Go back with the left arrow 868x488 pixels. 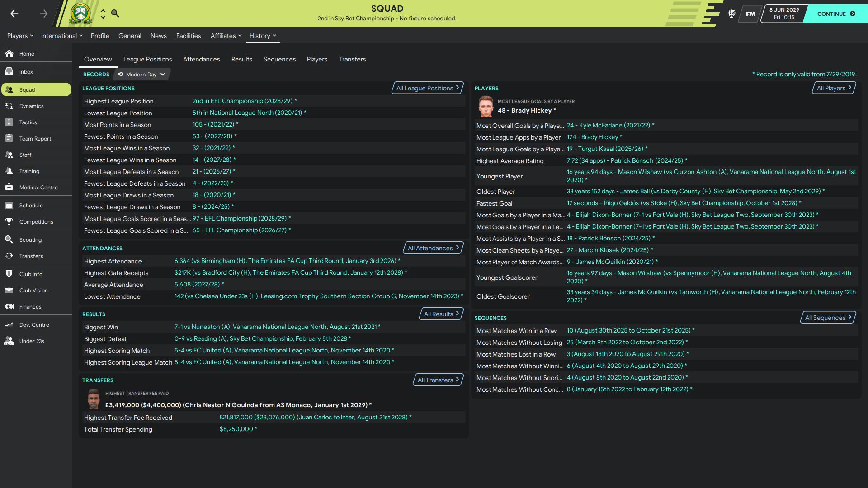pyautogui.click(x=14, y=14)
